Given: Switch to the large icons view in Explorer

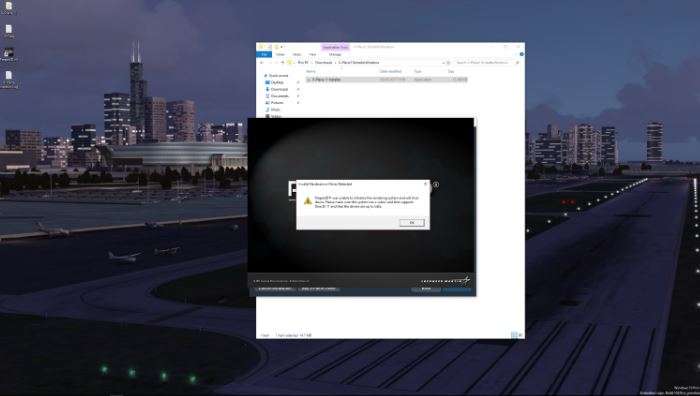Looking at the screenshot, I should [520, 335].
